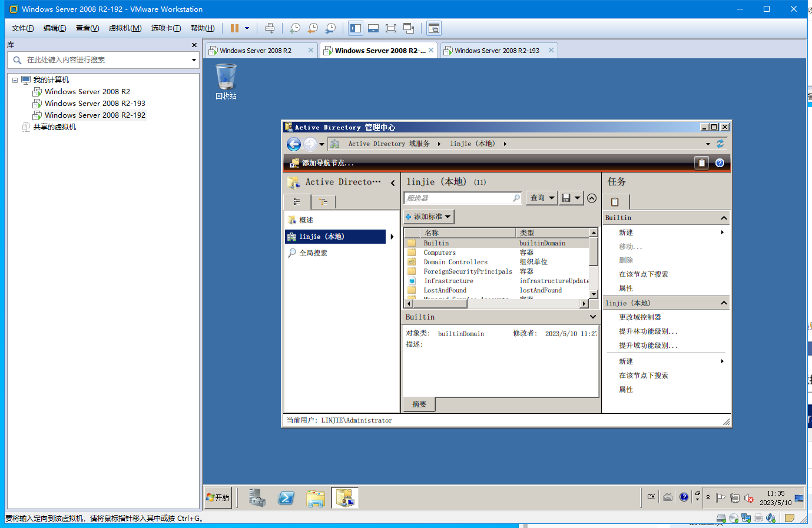The width and height of the screenshot is (812, 528).
Task: Open the 文件(F) menu
Action: [23, 28]
